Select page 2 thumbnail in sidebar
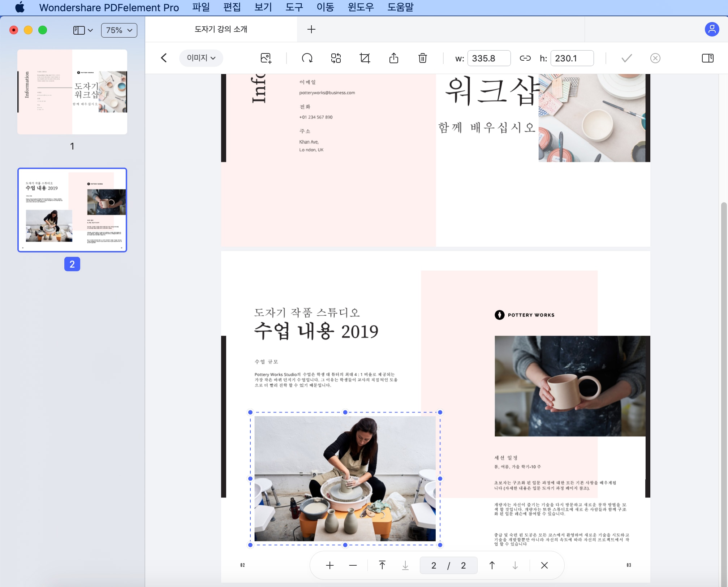728x587 pixels. pos(72,210)
